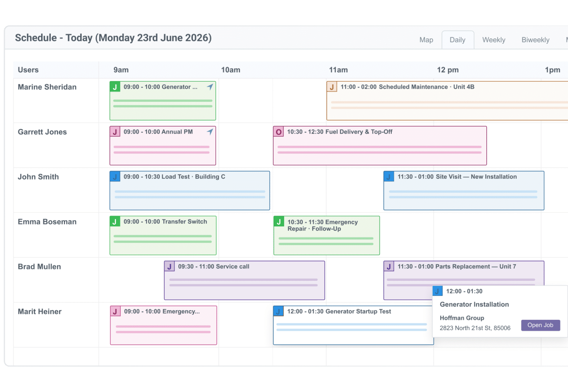Click the Brad Mullen user name
The image size is (568, 392).
[39, 267]
